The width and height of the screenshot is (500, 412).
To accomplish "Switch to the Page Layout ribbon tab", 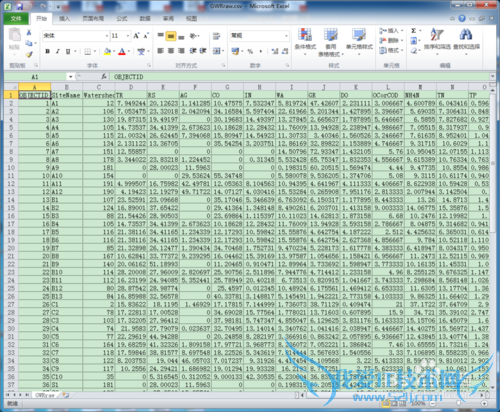I will point(93,19).
